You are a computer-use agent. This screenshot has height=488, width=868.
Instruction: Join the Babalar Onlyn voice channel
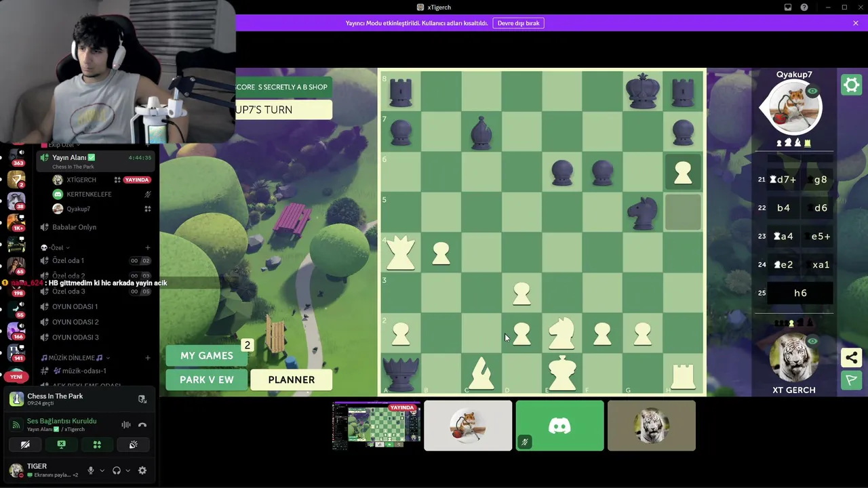[x=96, y=227]
